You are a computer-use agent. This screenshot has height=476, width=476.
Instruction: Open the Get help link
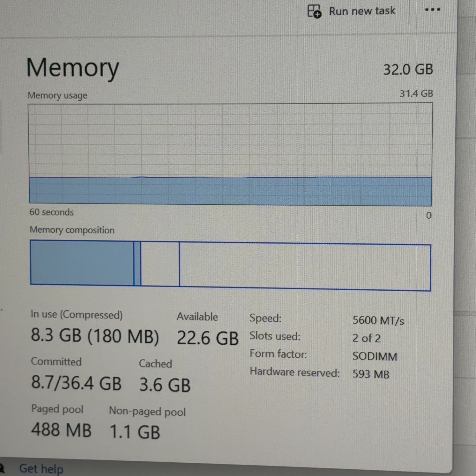click(x=41, y=469)
